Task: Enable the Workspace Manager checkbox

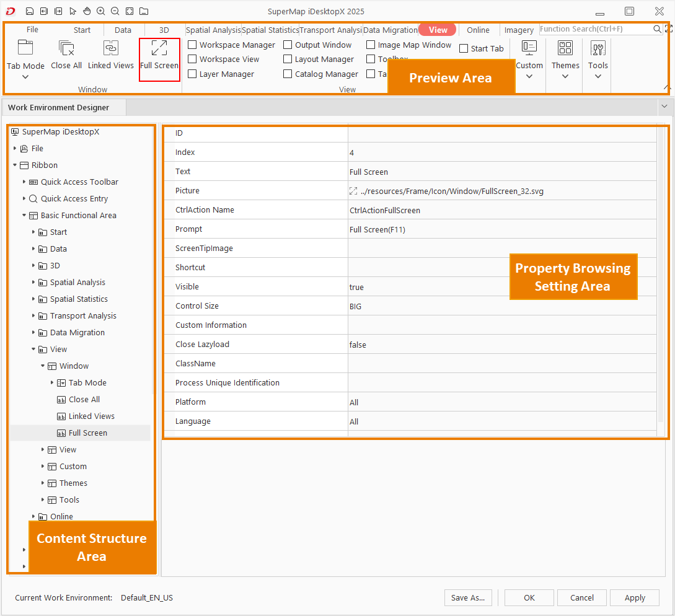Action: pyautogui.click(x=192, y=45)
